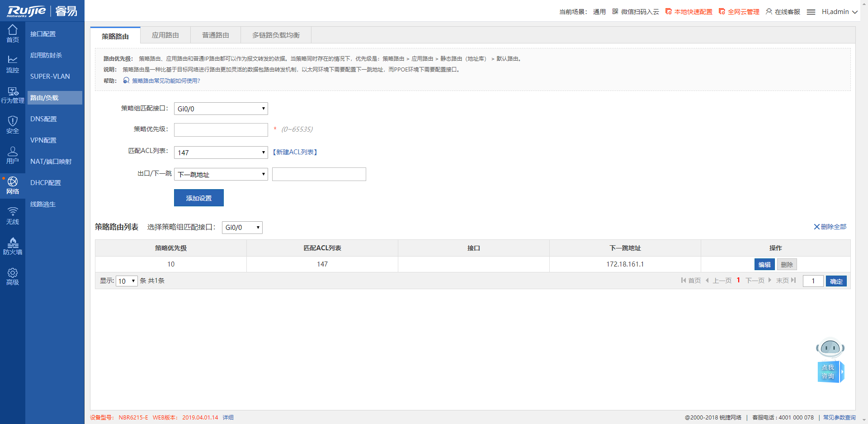868x424 pixels.
Task: Open the 高级 advanced gear icon
Action: [x=13, y=276]
